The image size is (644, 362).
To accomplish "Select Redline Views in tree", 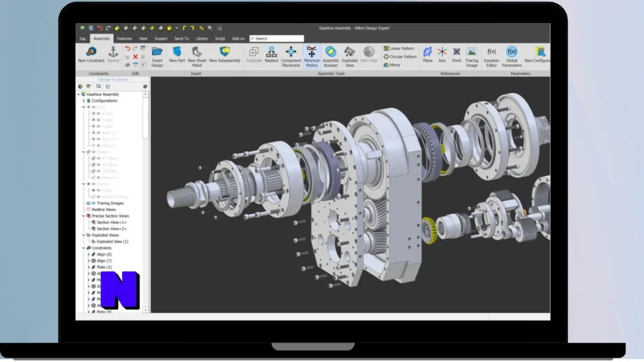I will coord(104,209).
